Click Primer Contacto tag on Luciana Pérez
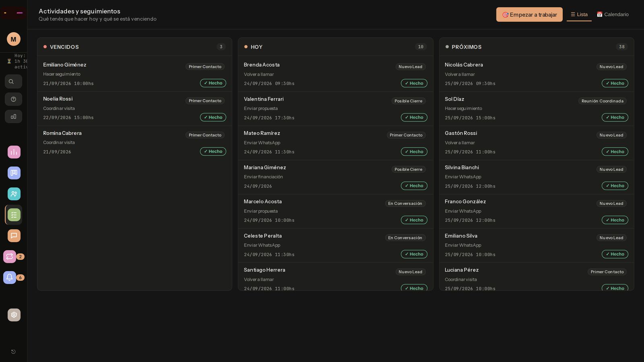This screenshot has height=362, width=644. 607,272
